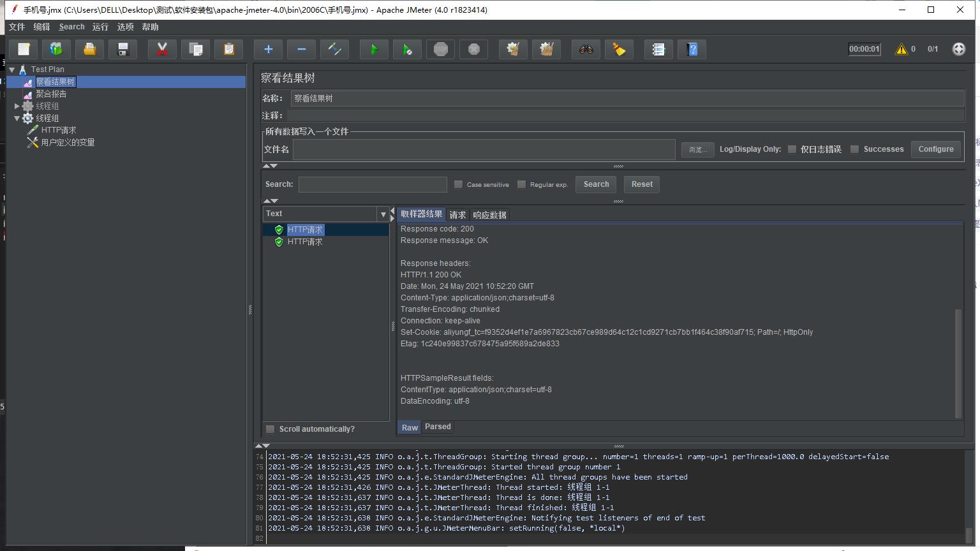Click the Toggle enable/disable icon
980x551 pixels.
click(334, 49)
